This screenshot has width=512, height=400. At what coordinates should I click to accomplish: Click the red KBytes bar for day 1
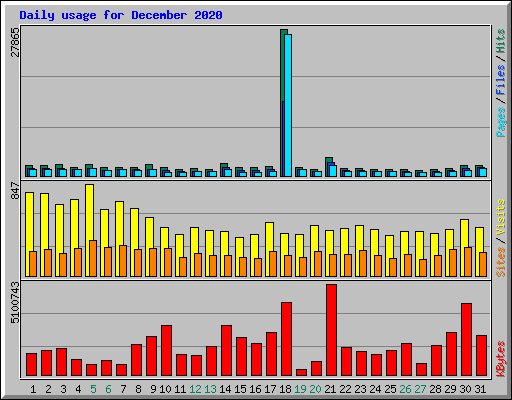click(31, 365)
